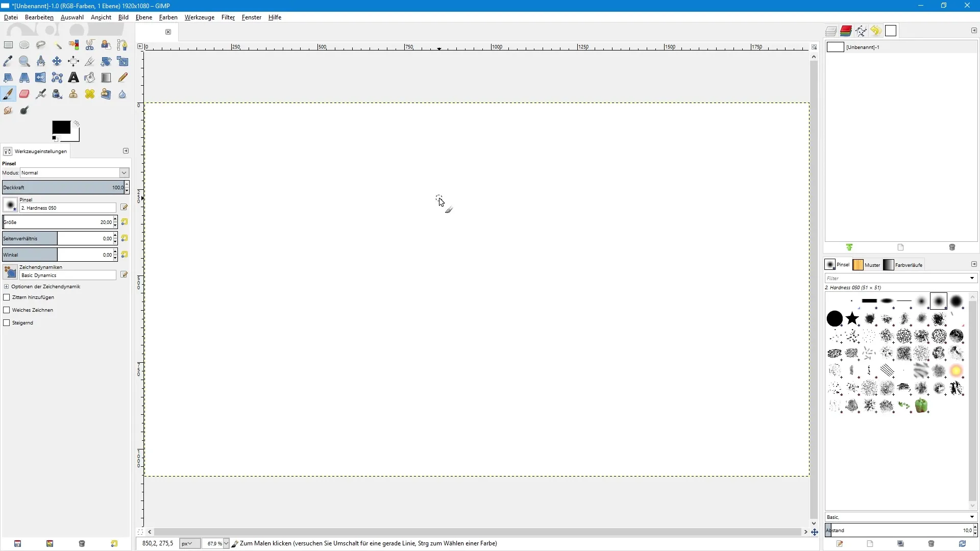
Task: Select the Blend gradient tool
Action: [106, 78]
